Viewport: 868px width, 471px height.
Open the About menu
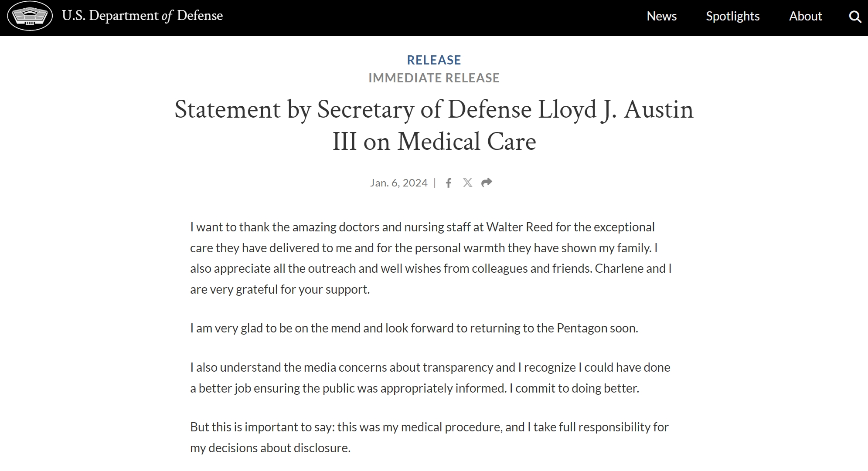click(x=805, y=17)
